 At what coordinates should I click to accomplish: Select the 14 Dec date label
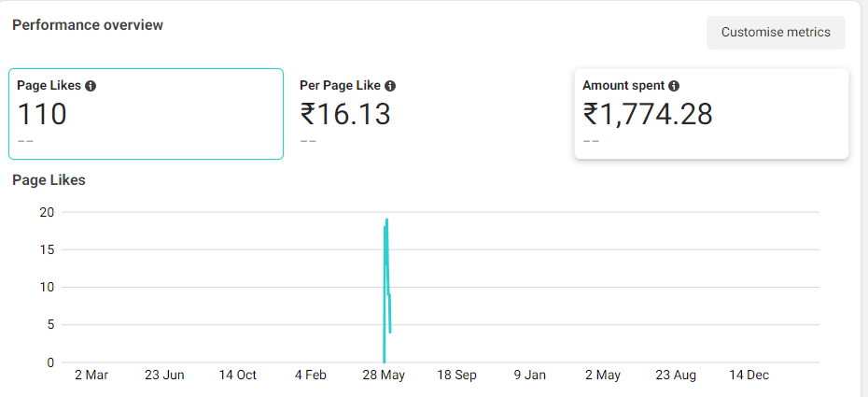tap(749, 375)
